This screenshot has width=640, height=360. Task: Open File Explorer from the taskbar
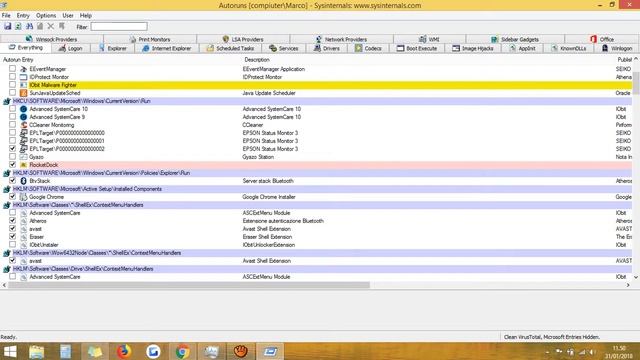(x=36, y=351)
